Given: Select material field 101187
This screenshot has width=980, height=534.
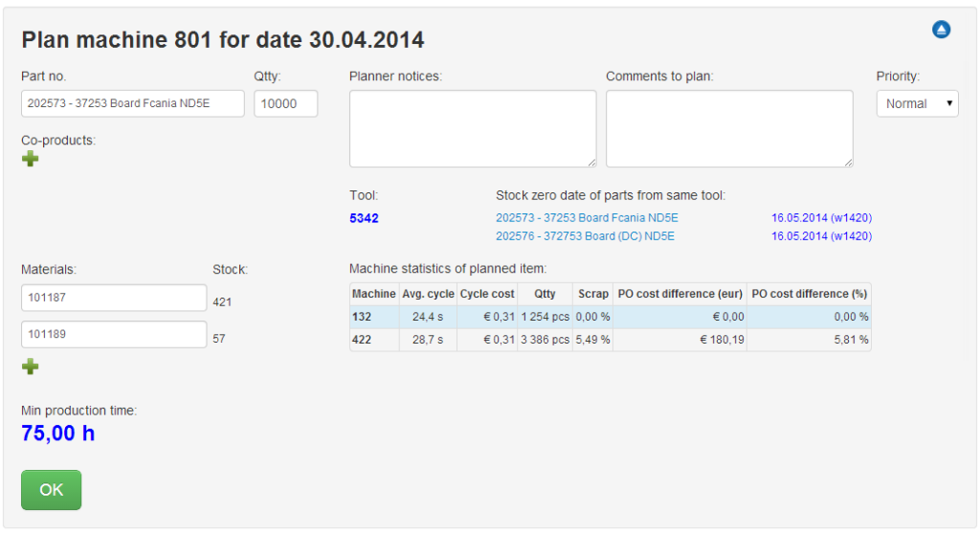Looking at the screenshot, I should pos(114,298).
